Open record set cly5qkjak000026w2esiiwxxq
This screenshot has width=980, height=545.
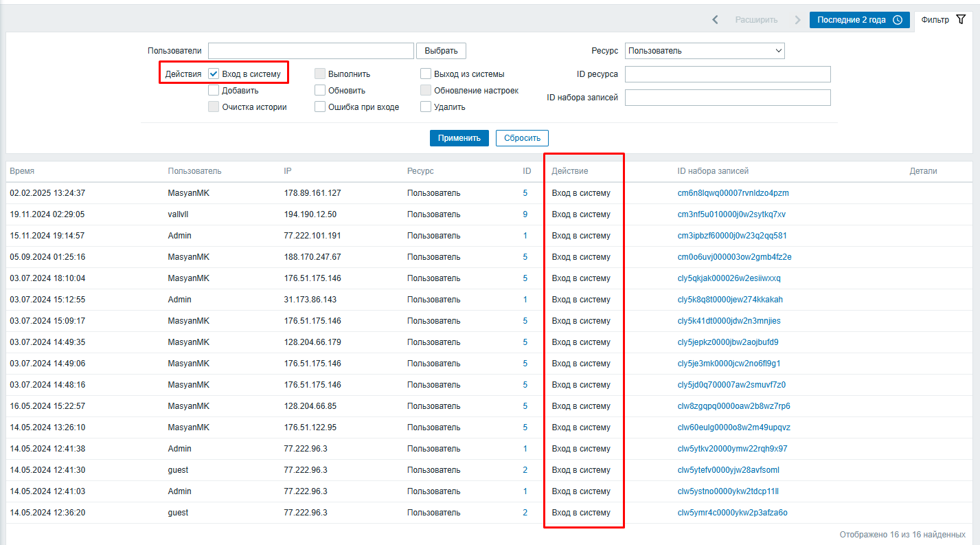click(x=729, y=278)
